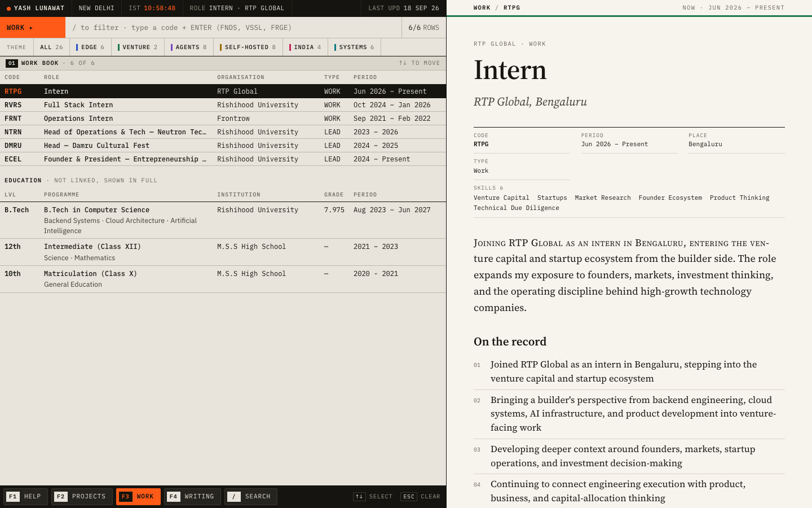
Task: Focus the filter code input field
Action: (x=233, y=28)
